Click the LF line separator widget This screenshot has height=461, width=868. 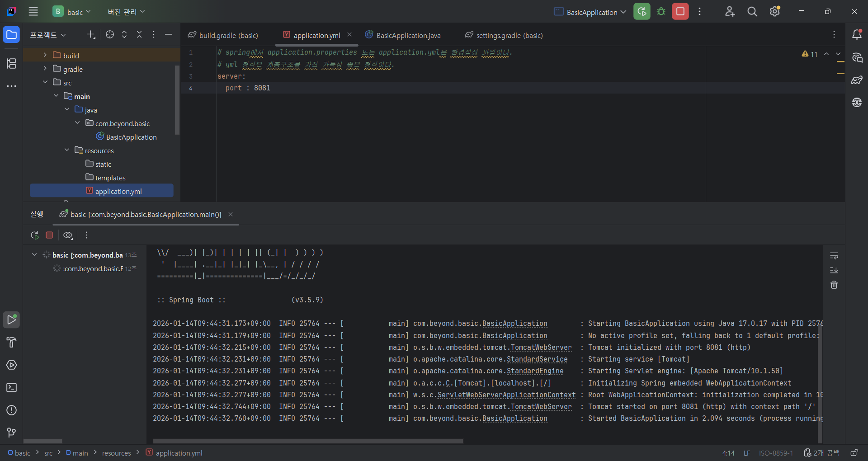pyautogui.click(x=747, y=453)
